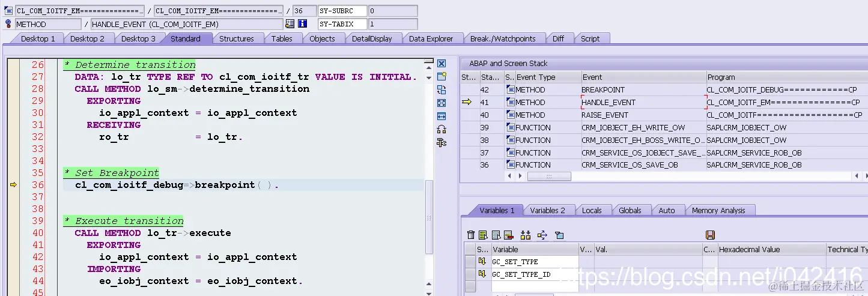Click the navigate icon in stack row 36
The height and width of the screenshot is (296, 868).
coord(511,165)
